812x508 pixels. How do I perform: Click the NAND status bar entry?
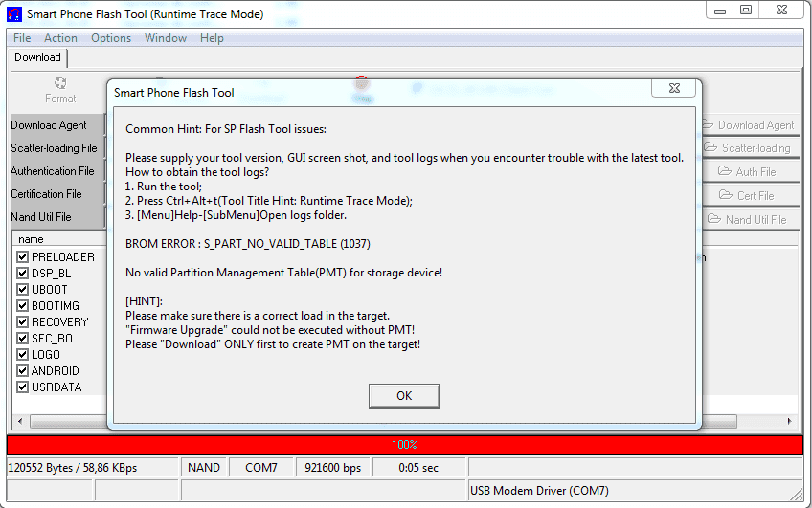[x=204, y=468]
